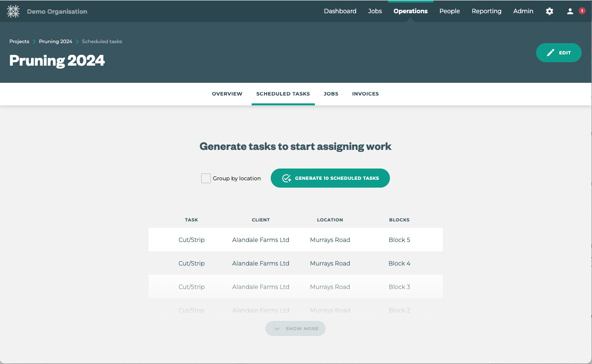Open the Jobs project tab

point(331,94)
